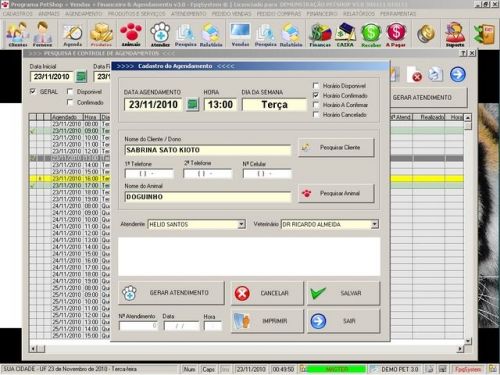Click the Pesquisar Animal button
This screenshot has width=500, height=375.
[x=336, y=193]
